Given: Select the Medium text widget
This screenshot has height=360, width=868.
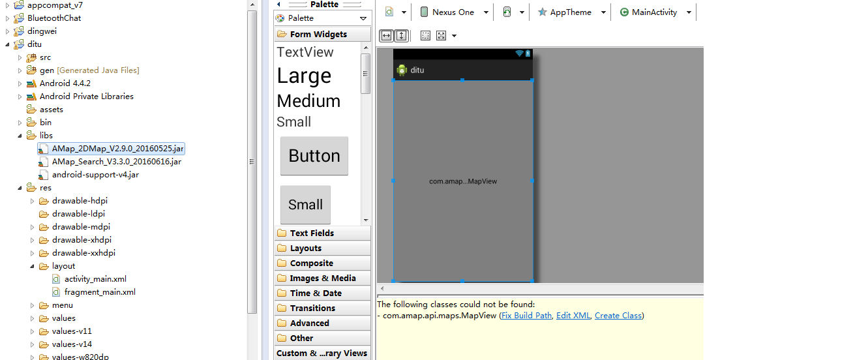Looking at the screenshot, I should [x=308, y=101].
